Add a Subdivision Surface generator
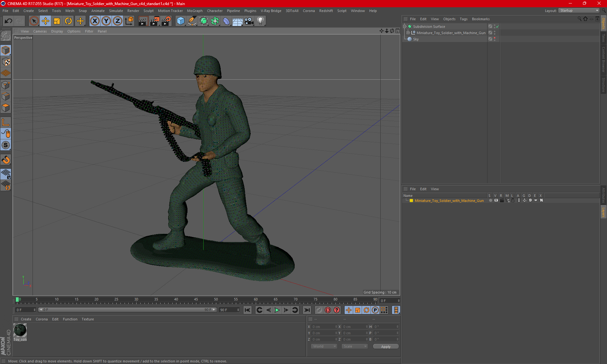 pos(204,21)
